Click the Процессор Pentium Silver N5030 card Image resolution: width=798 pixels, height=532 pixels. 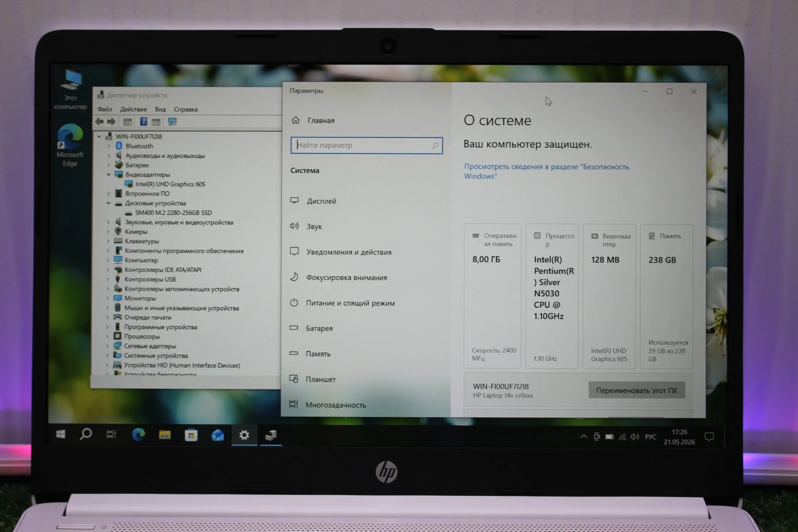(x=552, y=296)
